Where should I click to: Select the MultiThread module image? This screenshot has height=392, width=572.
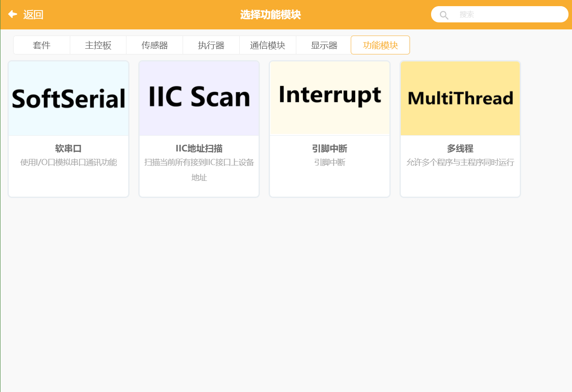pyautogui.click(x=460, y=97)
